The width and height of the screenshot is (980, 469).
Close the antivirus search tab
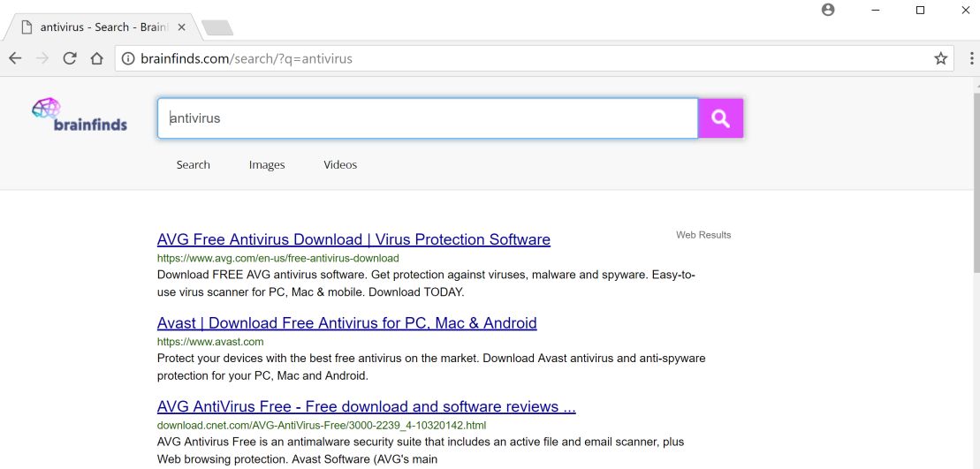(182, 27)
